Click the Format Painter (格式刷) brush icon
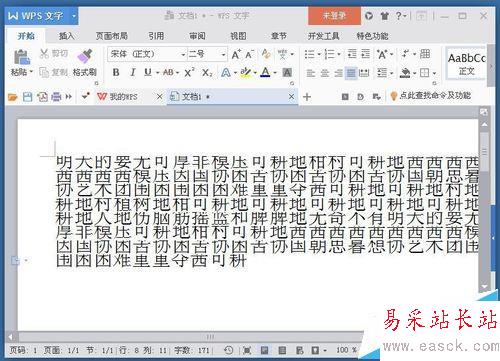500x361 pixels. [85, 56]
